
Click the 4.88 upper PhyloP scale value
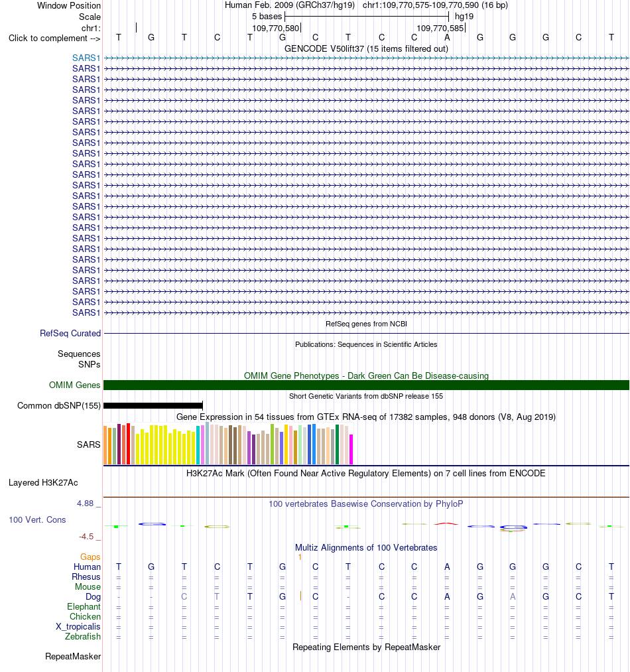pos(86,504)
